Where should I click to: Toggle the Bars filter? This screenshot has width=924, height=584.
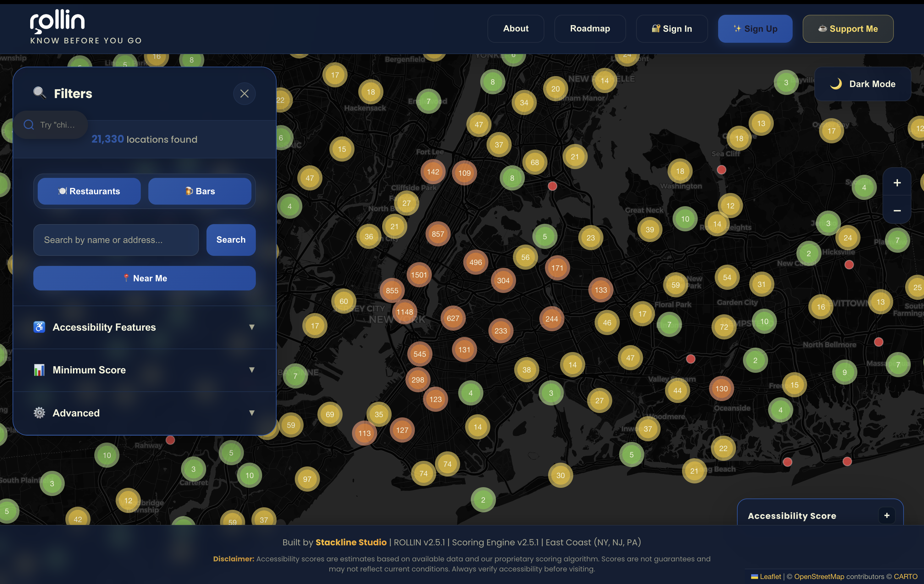[x=200, y=191]
